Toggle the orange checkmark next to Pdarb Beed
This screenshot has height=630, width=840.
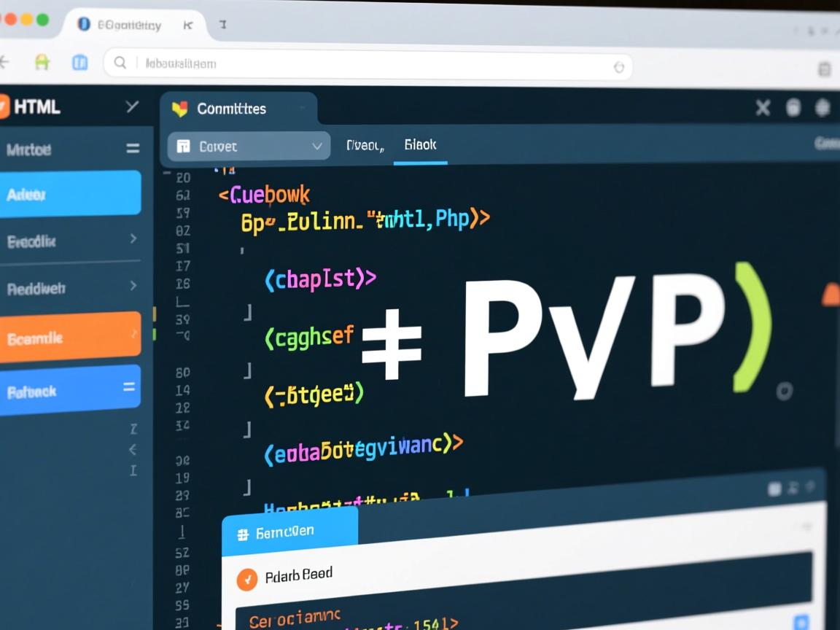247,579
